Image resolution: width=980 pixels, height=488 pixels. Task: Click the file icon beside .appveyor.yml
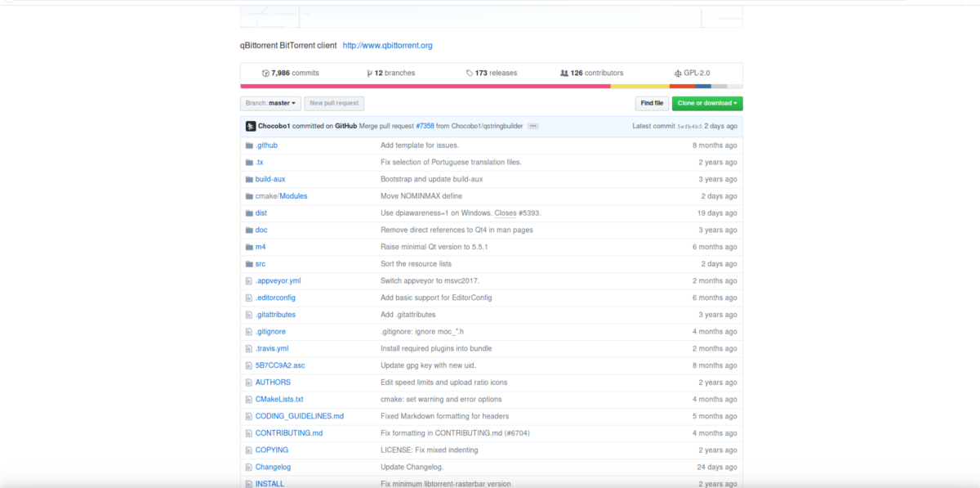(249, 280)
